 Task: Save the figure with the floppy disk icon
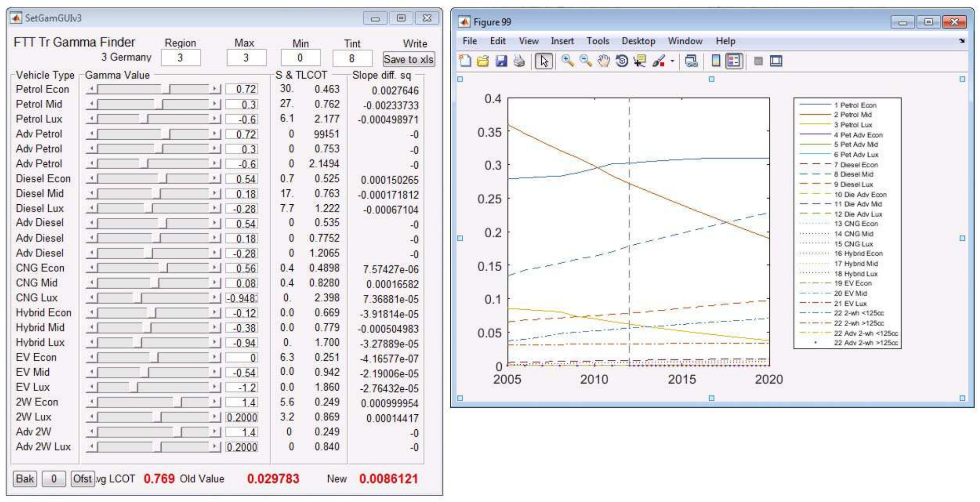501,61
